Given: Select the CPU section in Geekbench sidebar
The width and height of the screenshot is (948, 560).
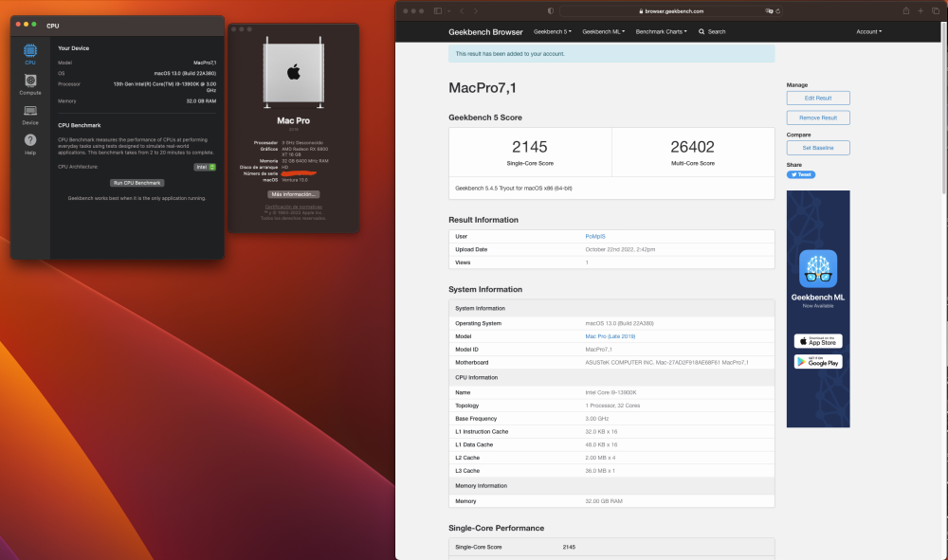Looking at the screenshot, I should pos(29,54).
